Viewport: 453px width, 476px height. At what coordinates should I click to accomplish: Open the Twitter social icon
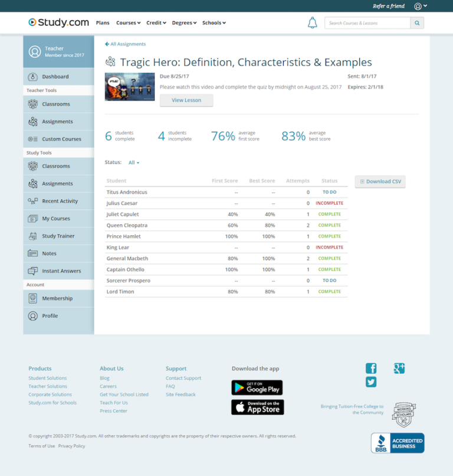coord(371,382)
